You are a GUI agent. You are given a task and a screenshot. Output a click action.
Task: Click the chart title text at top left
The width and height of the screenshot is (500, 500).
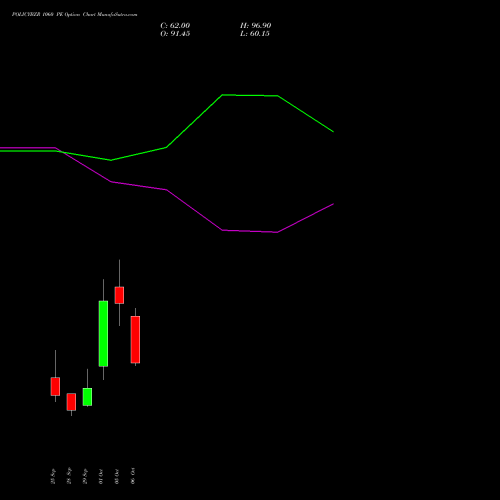pos(74,14)
